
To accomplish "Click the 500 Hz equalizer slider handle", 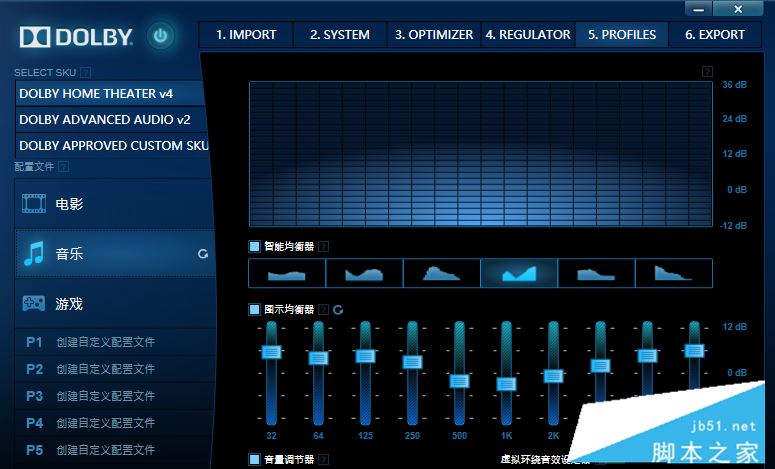I will (x=459, y=381).
